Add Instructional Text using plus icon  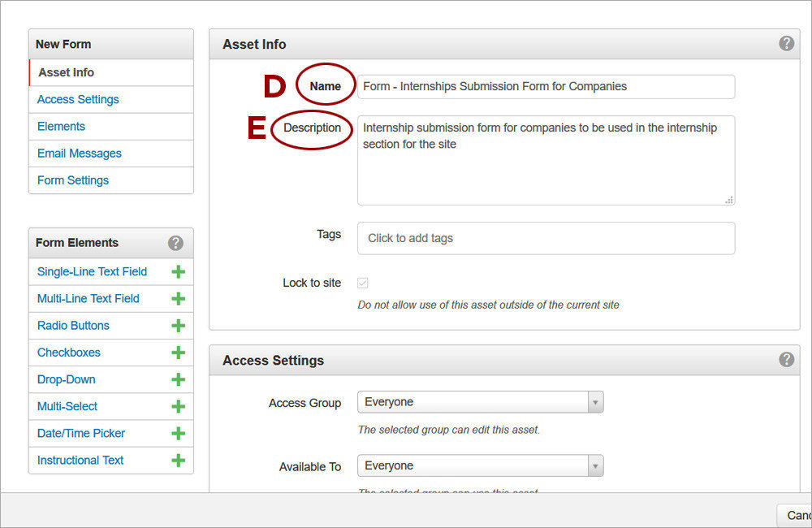point(178,461)
